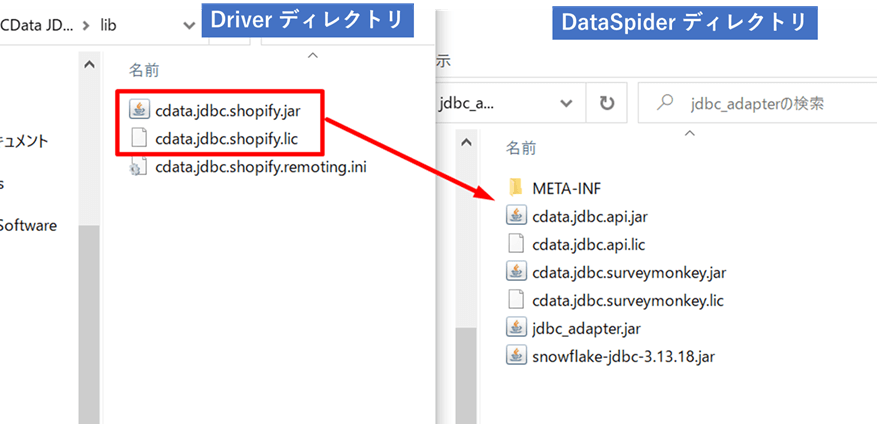
Task: Select file name cdata.jdbc.shopify.jar
Action: click(228, 110)
